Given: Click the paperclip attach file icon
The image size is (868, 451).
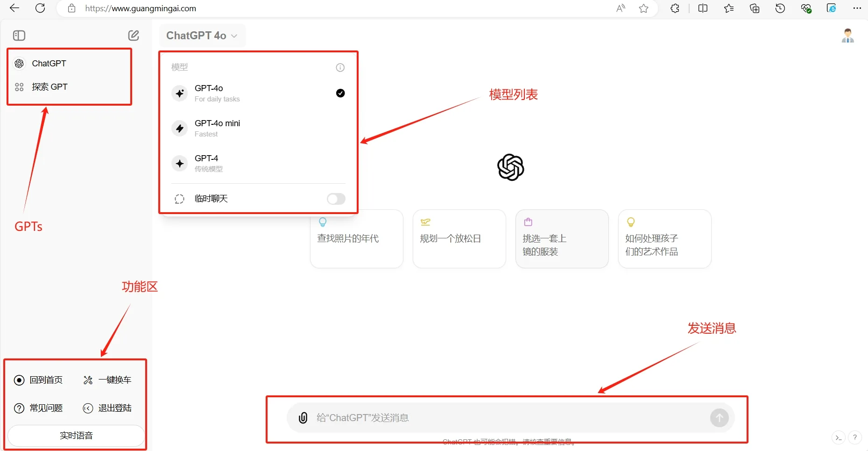Looking at the screenshot, I should pos(303,417).
